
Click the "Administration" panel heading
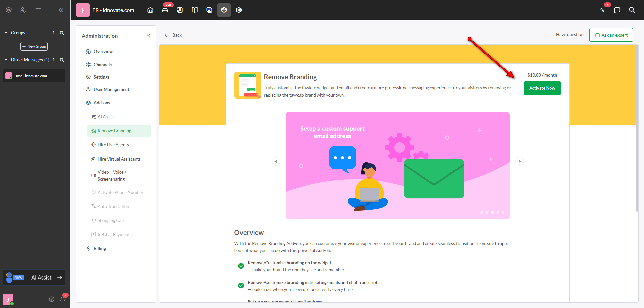click(100, 36)
